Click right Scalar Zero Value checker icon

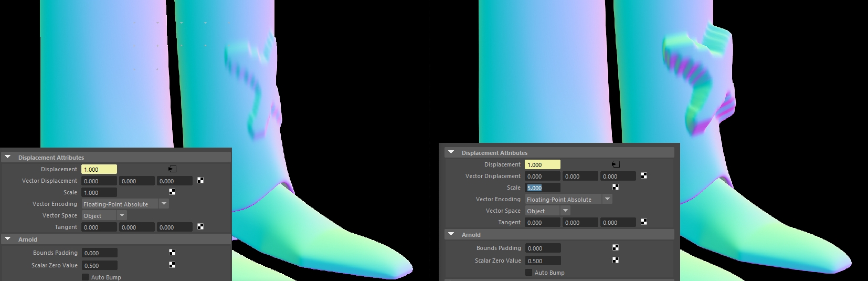click(x=616, y=260)
